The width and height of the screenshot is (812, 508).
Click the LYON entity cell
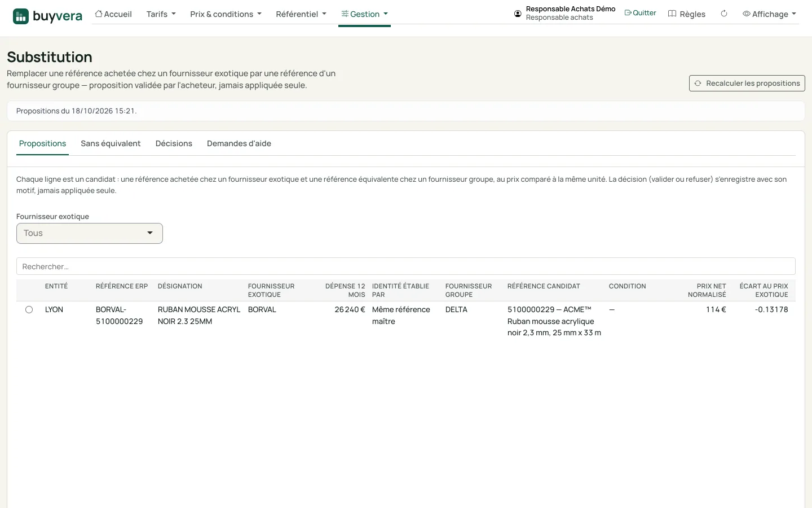pyautogui.click(x=54, y=310)
